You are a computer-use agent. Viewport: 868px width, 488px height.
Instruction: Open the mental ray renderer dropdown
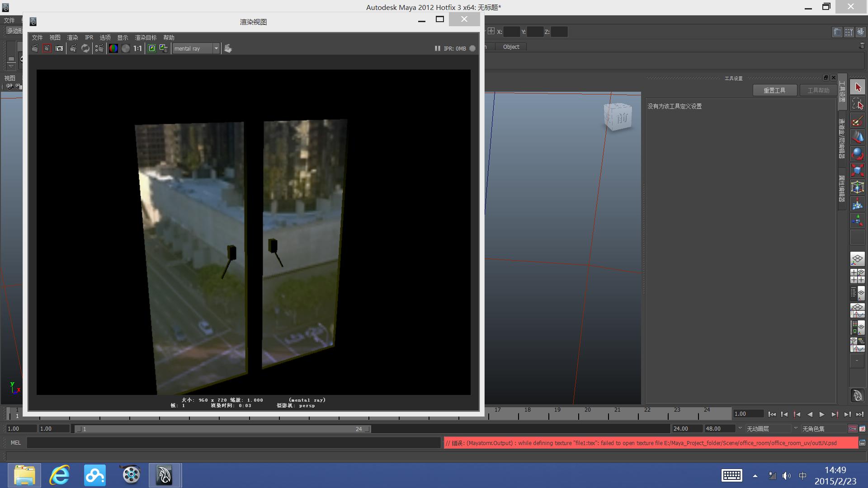click(x=216, y=48)
